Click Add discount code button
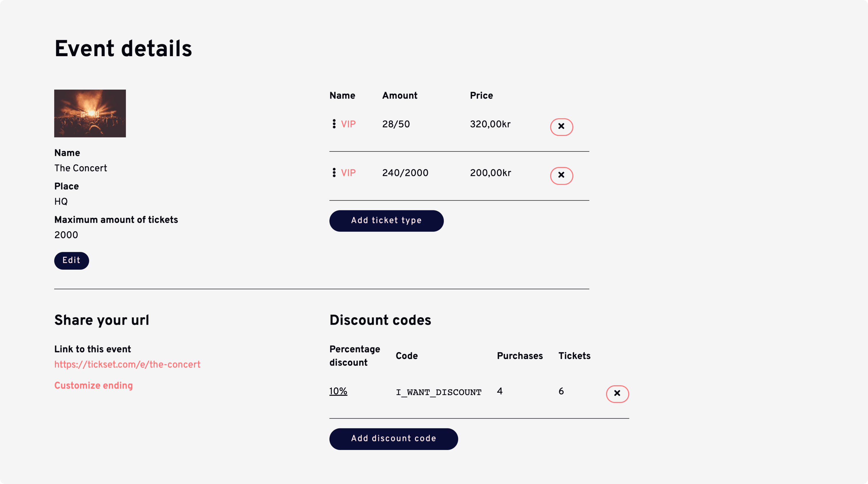This screenshot has width=868, height=484. tap(393, 438)
